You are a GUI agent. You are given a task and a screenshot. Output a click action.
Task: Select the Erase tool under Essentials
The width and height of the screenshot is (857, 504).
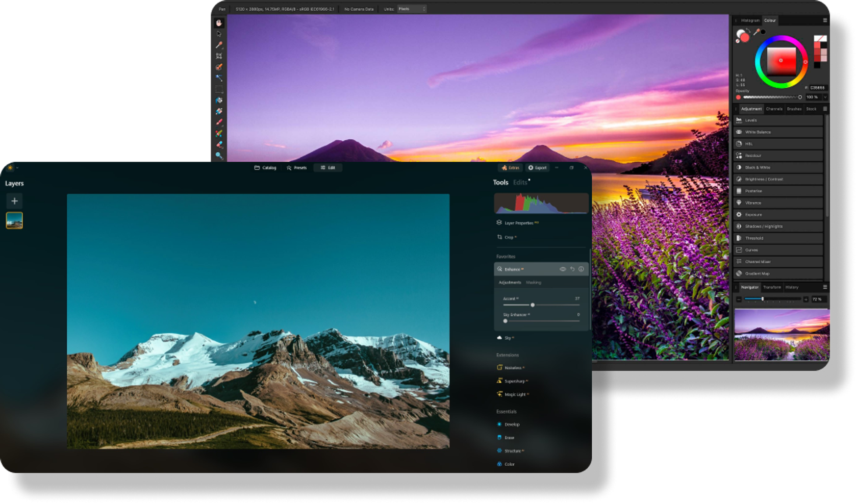tap(509, 438)
